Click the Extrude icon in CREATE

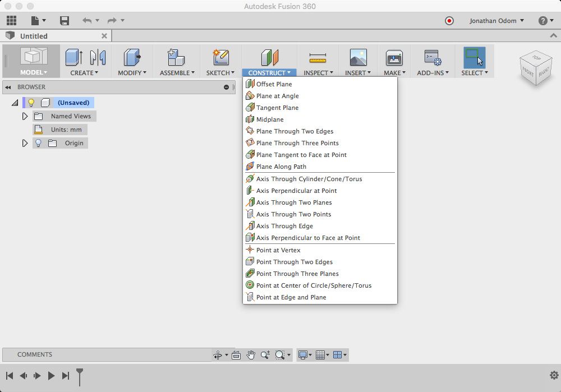(x=75, y=57)
